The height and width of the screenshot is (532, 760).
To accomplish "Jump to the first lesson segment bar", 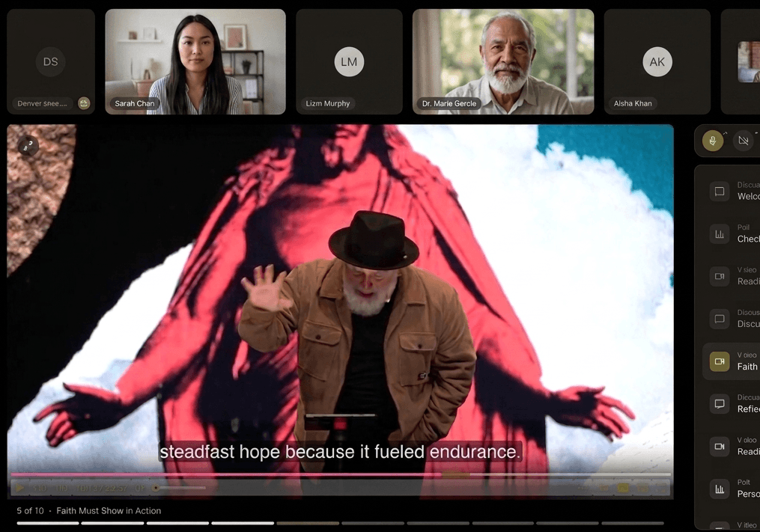I will coord(47,523).
